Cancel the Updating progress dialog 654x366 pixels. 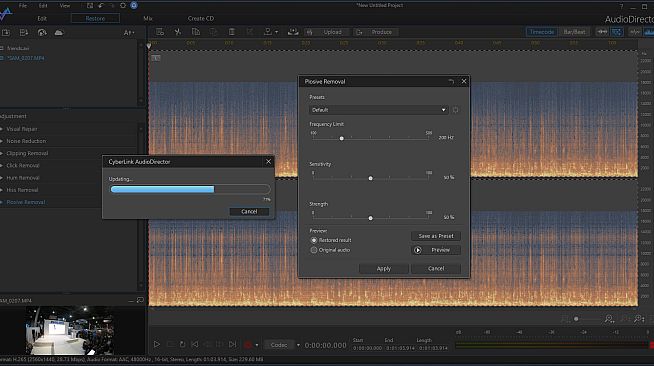coord(249,212)
